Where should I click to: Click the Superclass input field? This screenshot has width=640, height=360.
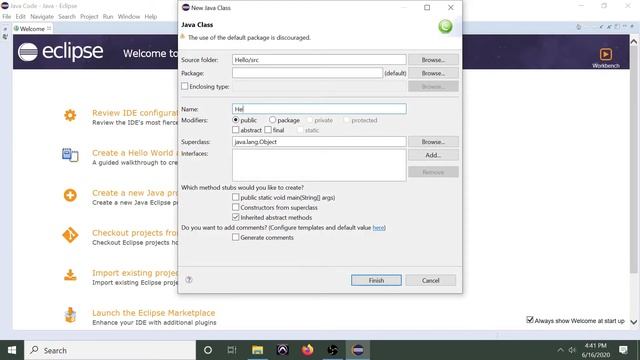tap(319, 142)
